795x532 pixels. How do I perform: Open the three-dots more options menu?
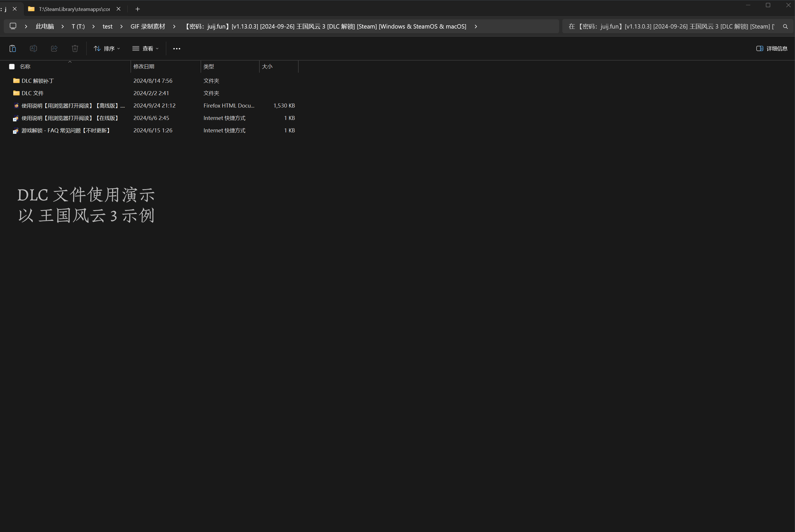pyautogui.click(x=177, y=48)
